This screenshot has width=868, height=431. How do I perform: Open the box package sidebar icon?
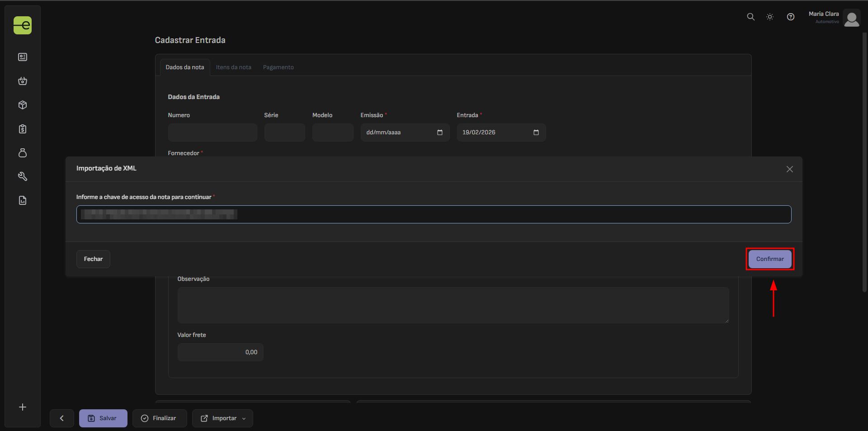(x=23, y=105)
